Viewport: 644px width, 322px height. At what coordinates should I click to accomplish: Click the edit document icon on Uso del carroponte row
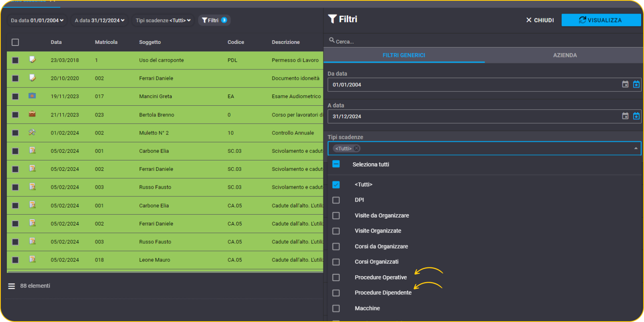click(x=32, y=60)
